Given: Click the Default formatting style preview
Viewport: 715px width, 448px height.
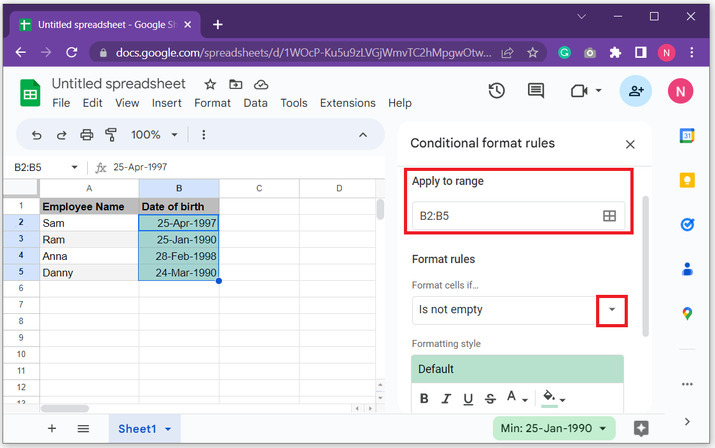Looking at the screenshot, I should pyautogui.click(x=517, y=369).
